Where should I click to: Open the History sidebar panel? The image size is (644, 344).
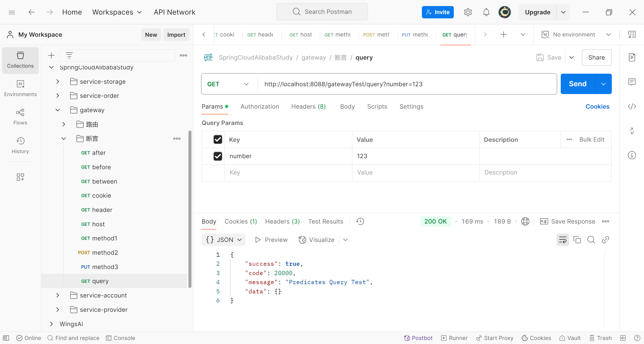click(x=20, y=145)
